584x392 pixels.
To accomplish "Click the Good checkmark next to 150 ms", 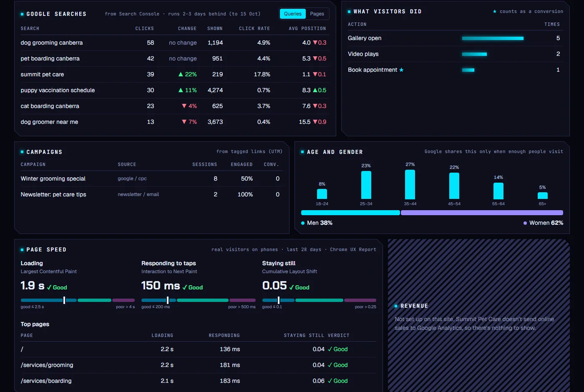I will (193, 287).
